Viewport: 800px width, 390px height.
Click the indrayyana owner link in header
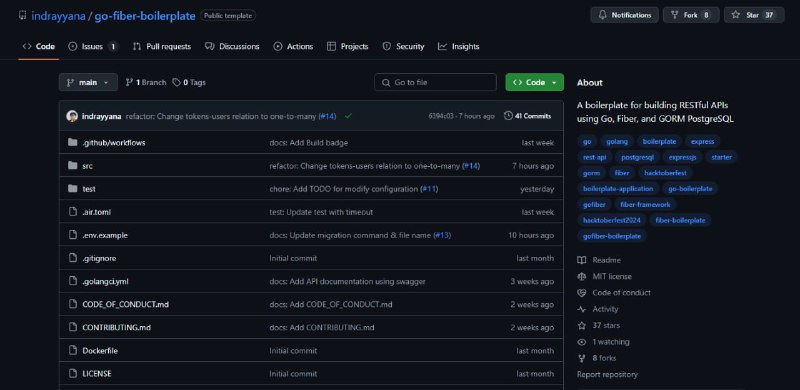[59, 16]
